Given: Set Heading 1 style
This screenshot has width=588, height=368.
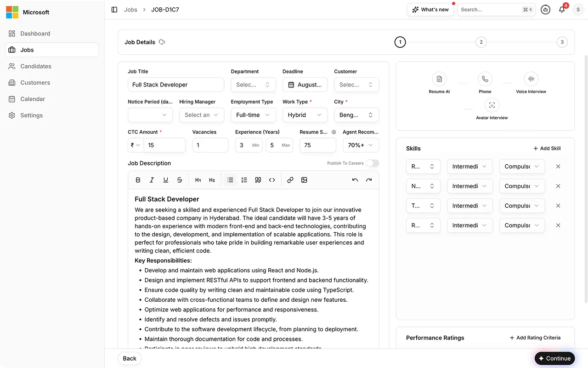Looking at the screenshot, I should tap(198, 180).
